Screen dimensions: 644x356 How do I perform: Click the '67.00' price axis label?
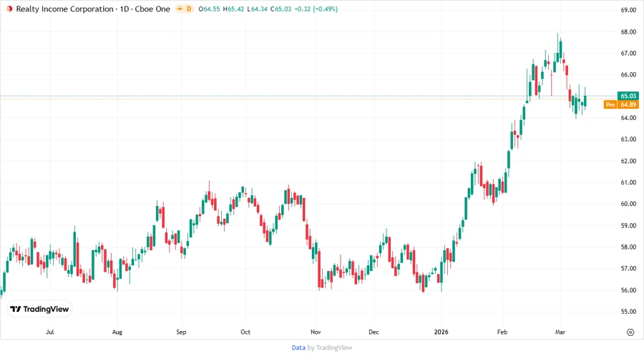coord(628,54)
